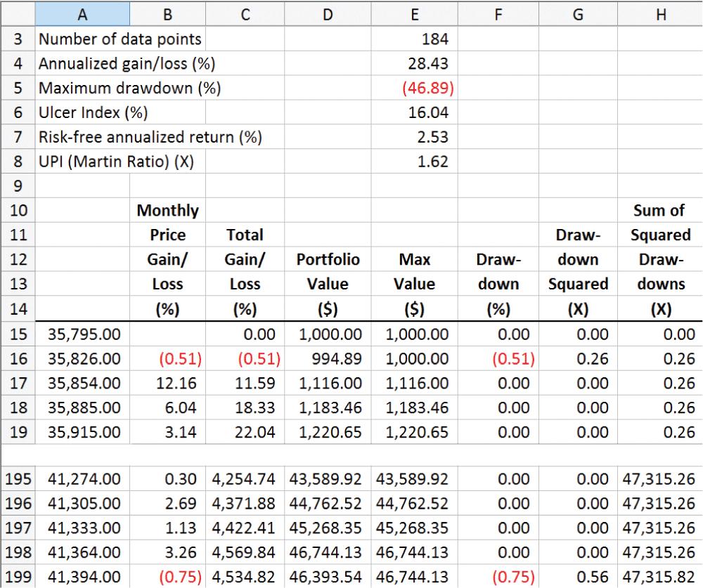
Task: Select column header D
Action: (326, 13)
